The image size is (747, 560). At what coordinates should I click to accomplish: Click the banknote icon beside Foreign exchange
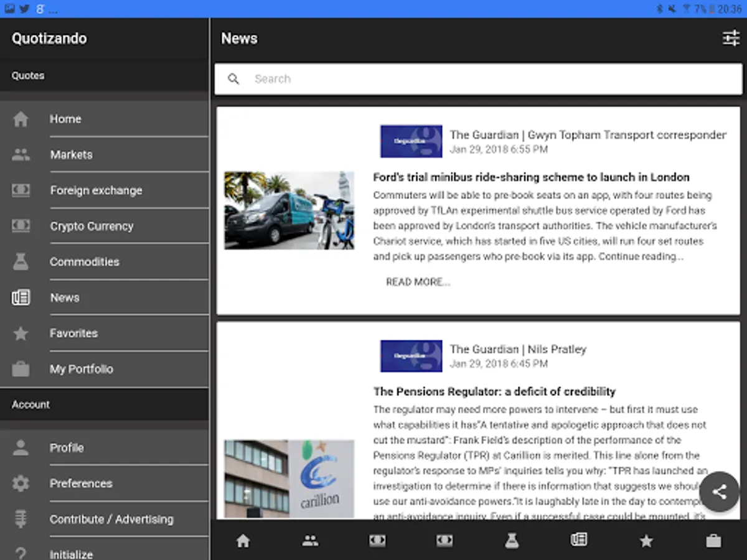(21, 190)
